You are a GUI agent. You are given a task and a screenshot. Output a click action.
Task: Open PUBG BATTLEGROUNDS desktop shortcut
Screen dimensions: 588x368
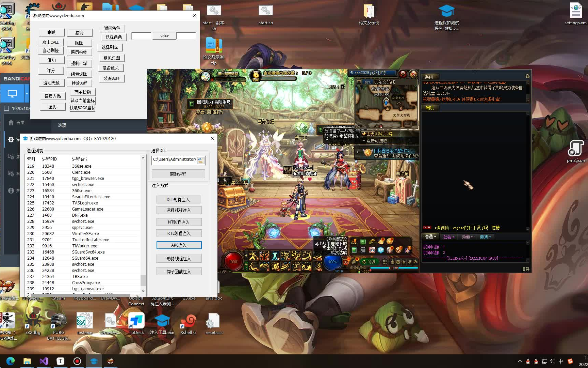(x=59, y=326)
